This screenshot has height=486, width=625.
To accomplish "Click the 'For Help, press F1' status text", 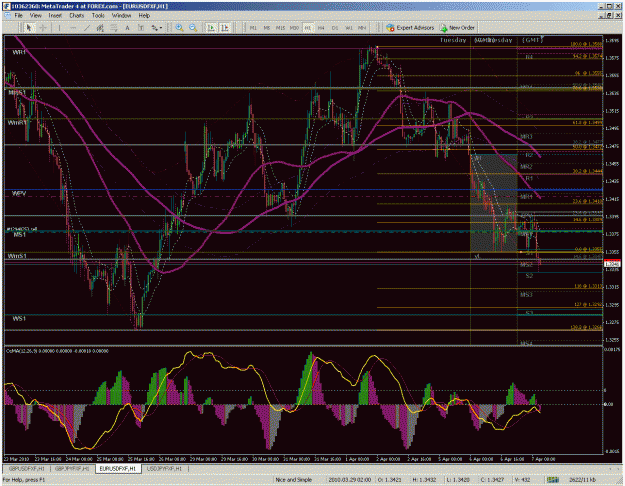I will click(24, 480).
